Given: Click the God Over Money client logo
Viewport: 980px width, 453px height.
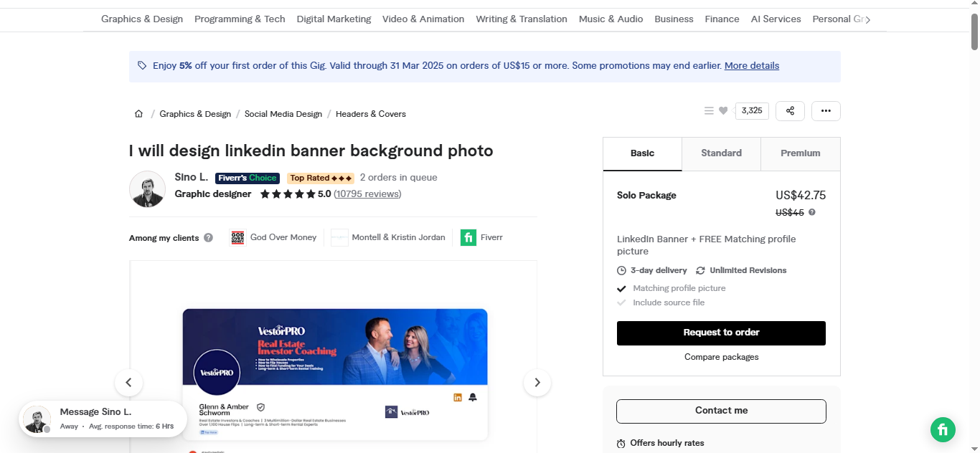Looking at the screenshot, I should 237,237.
